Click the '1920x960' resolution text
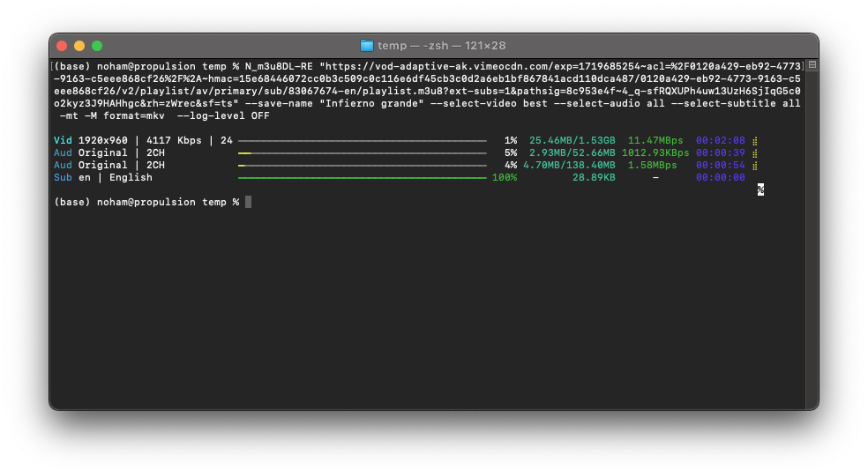Image resolution: width=868 pixels, height=475 pixels. tap(103, 140)
